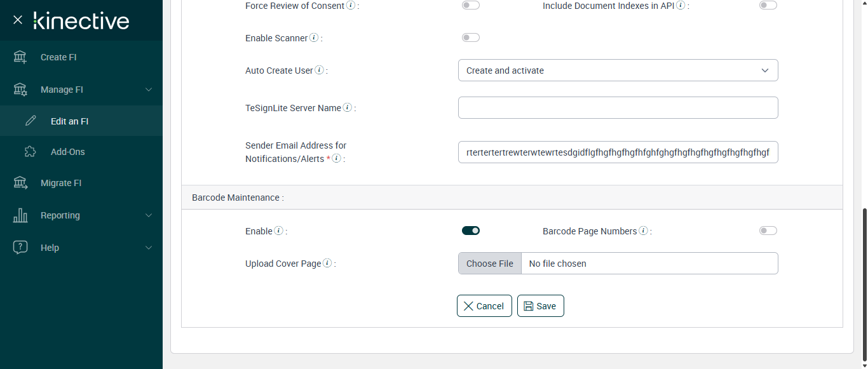Click the TeSignLite Server Name text field
This screenshot has width=868, height=369.
(618, 108)
